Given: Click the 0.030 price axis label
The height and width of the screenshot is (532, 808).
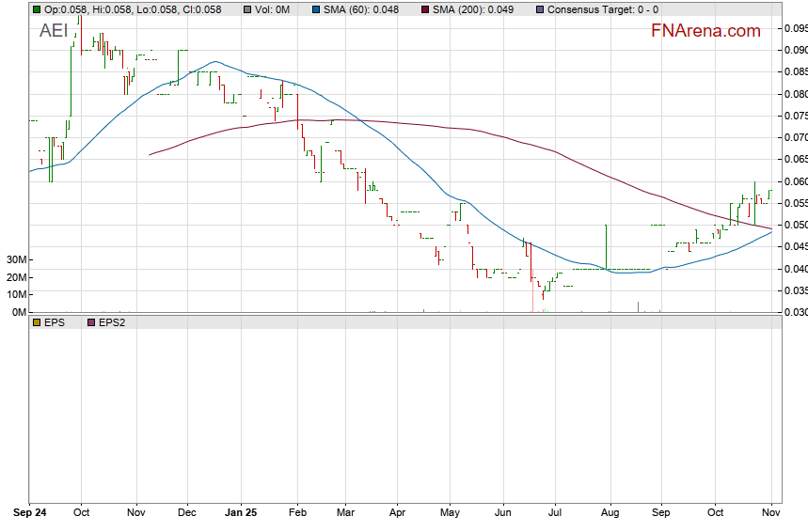Looking at the screenshot, I should 795,312.
